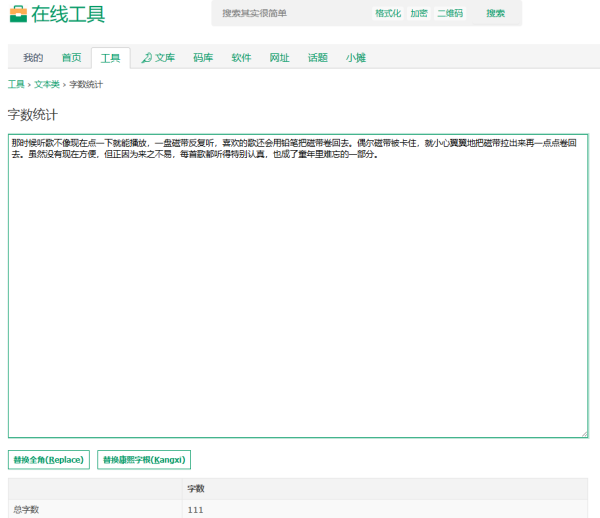Click the green 搜索 button

pyautogui.click(x=496, y=13)
